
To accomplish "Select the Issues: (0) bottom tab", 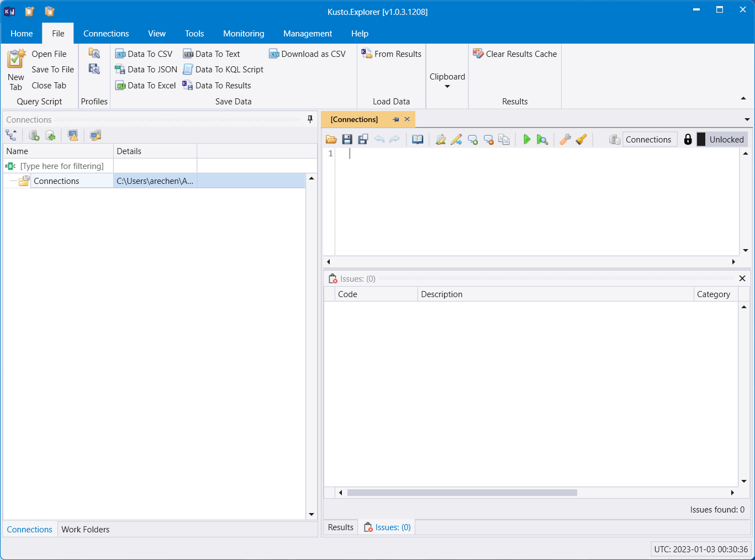I will (387, 527).
